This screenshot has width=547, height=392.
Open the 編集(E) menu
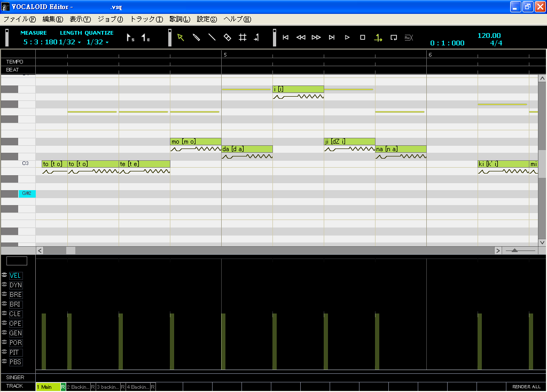click(53, 19)
